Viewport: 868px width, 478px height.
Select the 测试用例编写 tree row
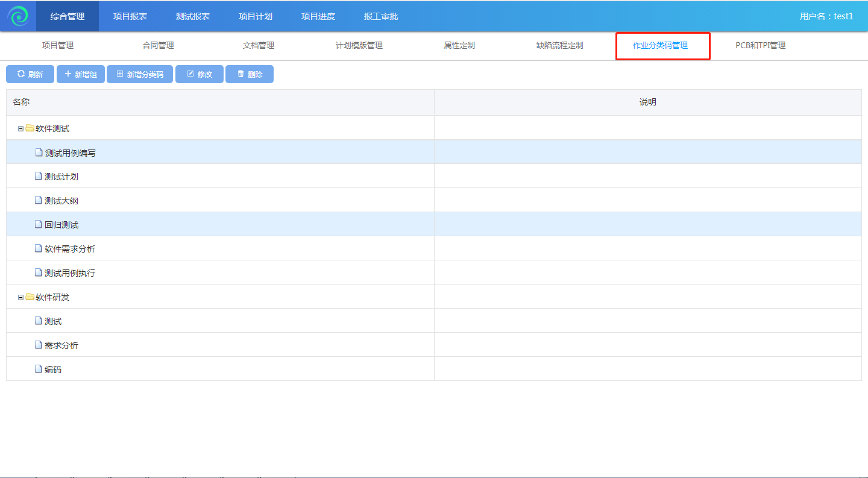(x=70, y=153)
